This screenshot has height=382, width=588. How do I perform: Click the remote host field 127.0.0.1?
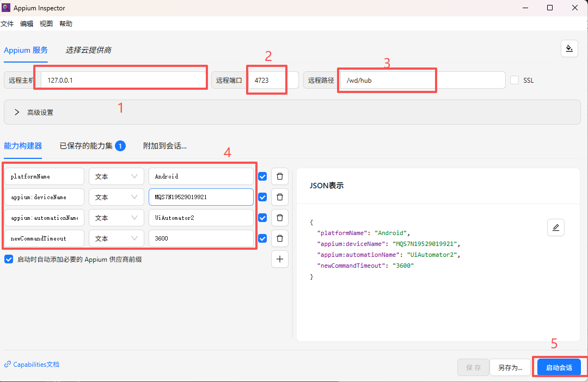coord(124,80)
